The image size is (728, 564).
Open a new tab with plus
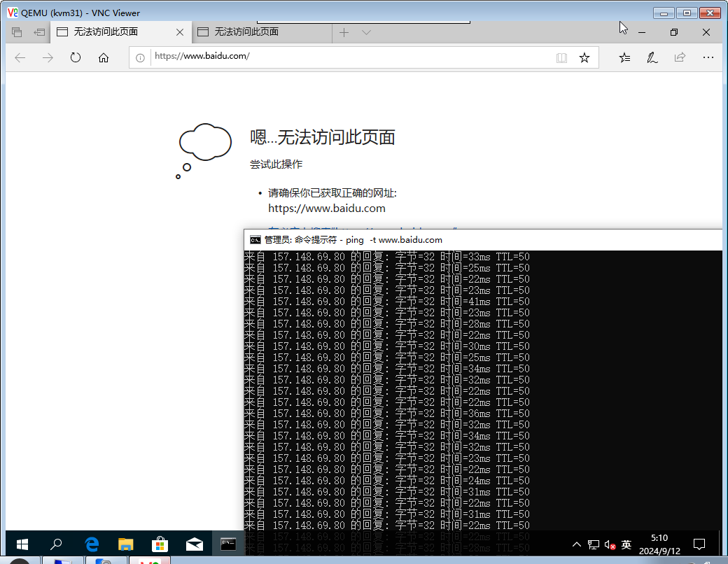tap(344, 32)
